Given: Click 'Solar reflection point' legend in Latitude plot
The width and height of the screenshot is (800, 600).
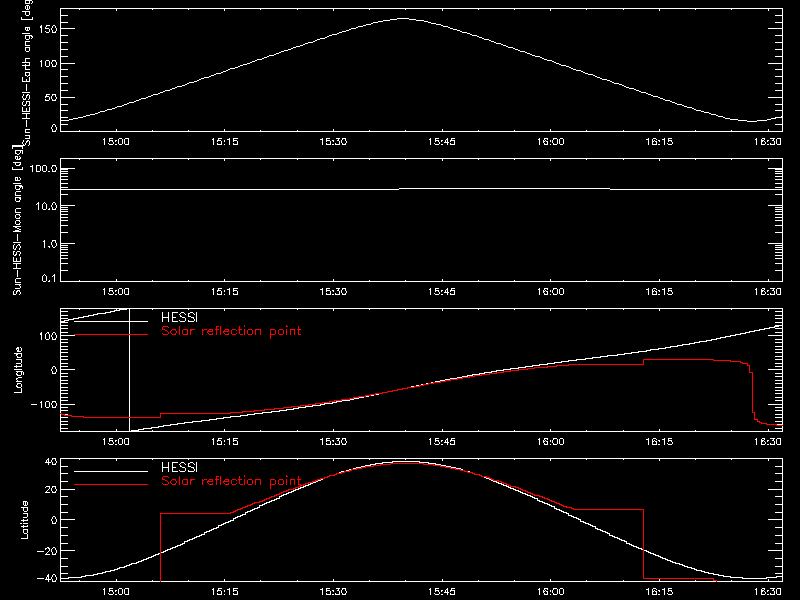Looking at the screenshot, I should [x=231, y=481].
